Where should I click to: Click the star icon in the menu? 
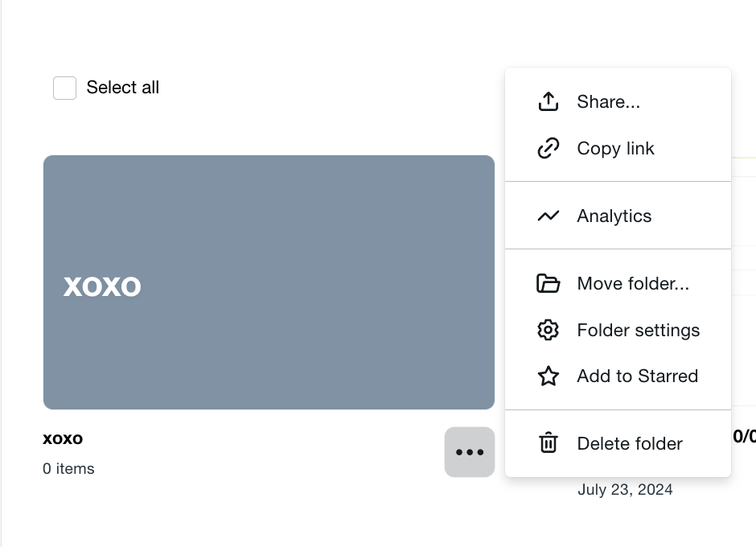click(549, 376)
